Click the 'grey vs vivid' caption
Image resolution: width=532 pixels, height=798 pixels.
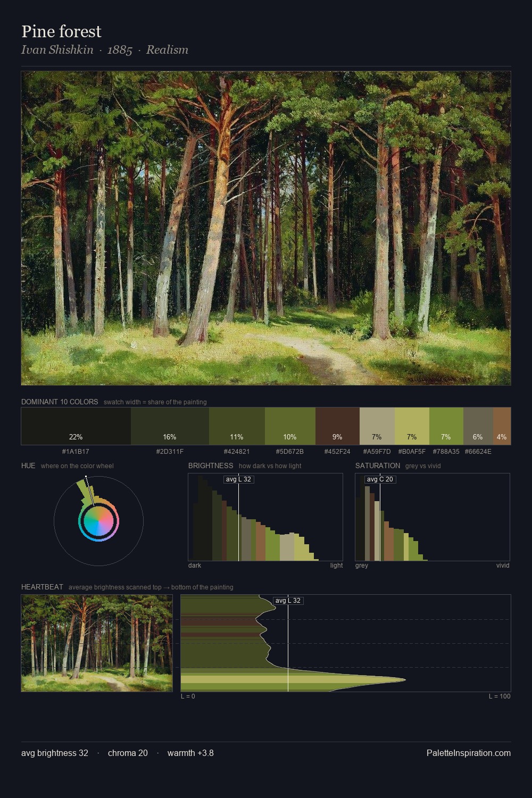point(423,465)
